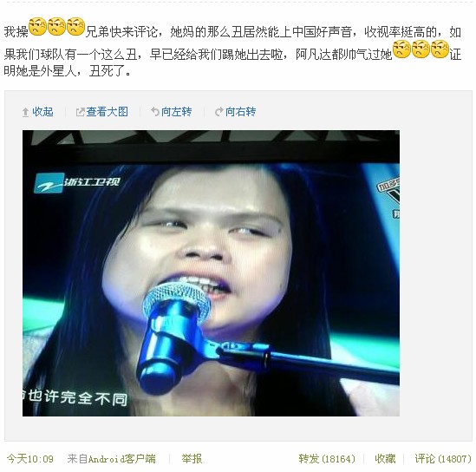476x472 pixels.
Task: Repost using 转发(18164)
Action: (x=327, y=459)
